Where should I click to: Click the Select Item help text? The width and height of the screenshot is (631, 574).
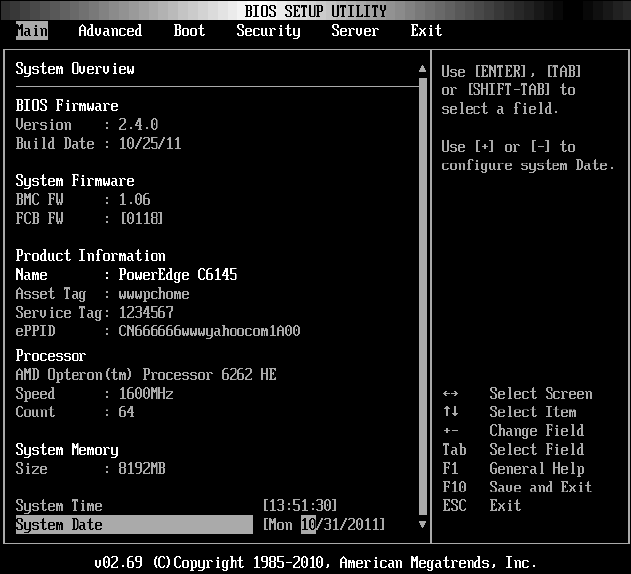(x=533, y=412)
